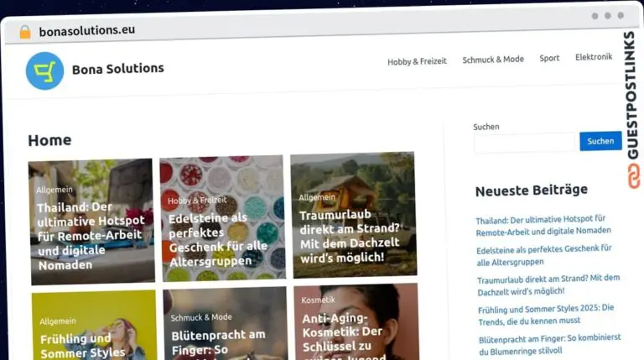Open the Edelsteine als perfektes Geschenk tile
Screen dimensions: 644x360
[222, 218]
